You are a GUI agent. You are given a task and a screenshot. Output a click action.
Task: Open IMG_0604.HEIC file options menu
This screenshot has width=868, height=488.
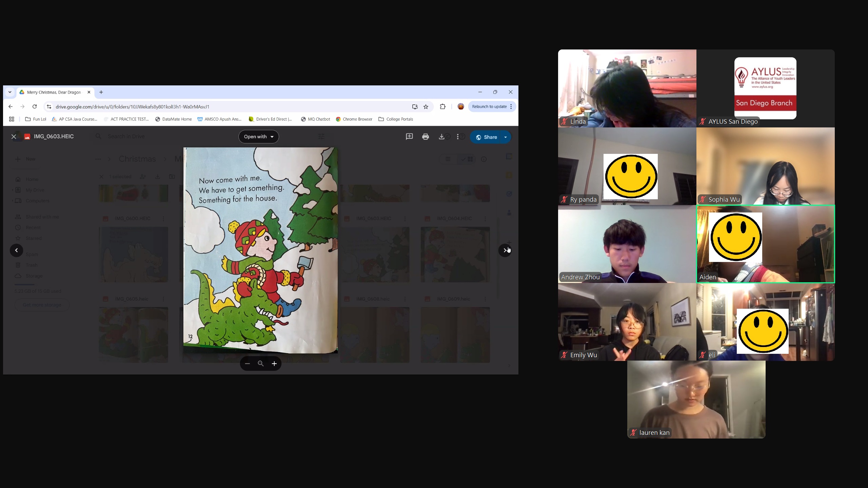[x=485, y=219]
